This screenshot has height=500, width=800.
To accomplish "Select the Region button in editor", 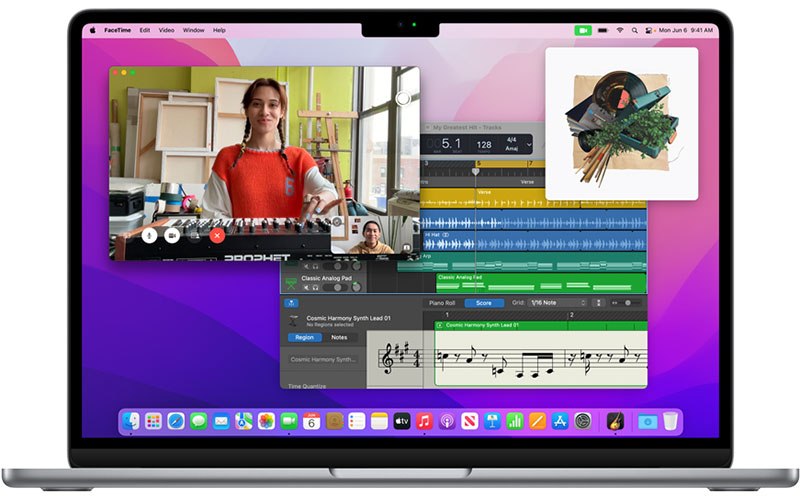I will [x=304, y=337].
